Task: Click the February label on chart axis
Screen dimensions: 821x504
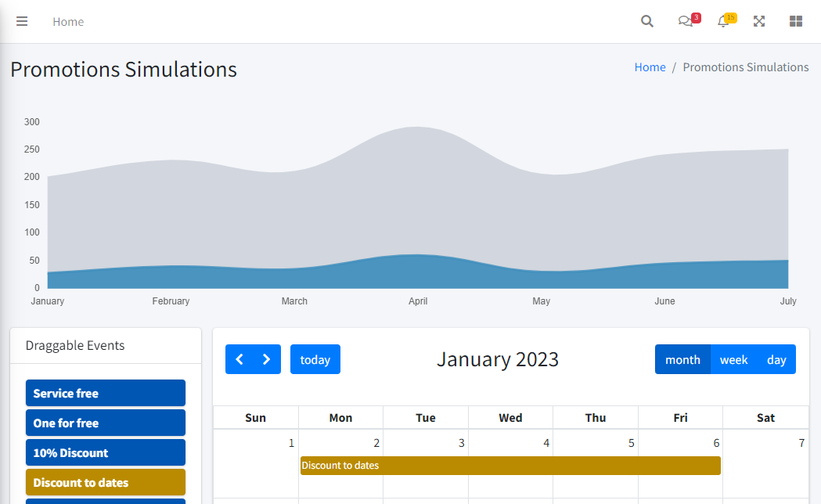Action: (171, 301)
